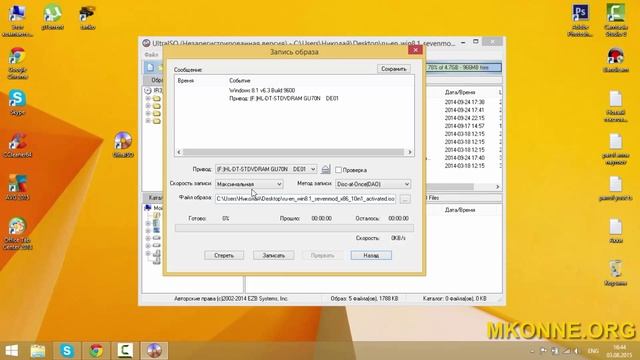Switch to Chrome in the taskbar
The image size is (640, 360).
tap(96, 351)
